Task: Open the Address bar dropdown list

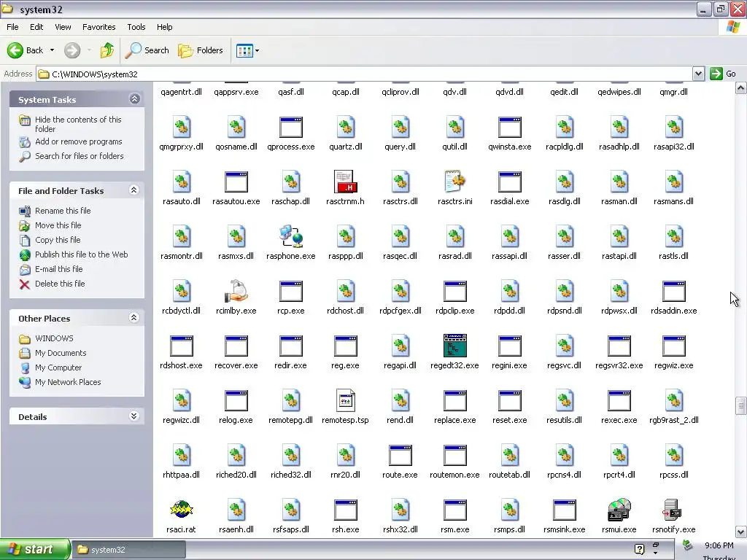Action: click(x=698, y=74)
